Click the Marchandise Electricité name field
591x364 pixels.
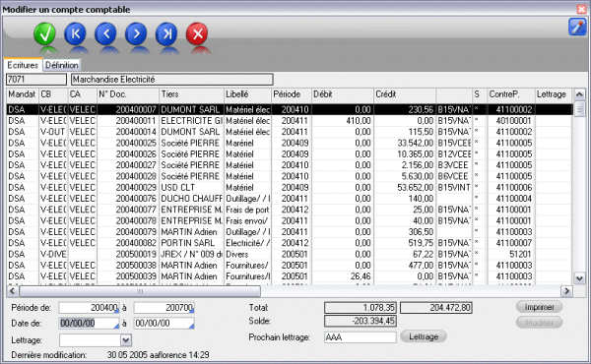[x=171, y=80]
